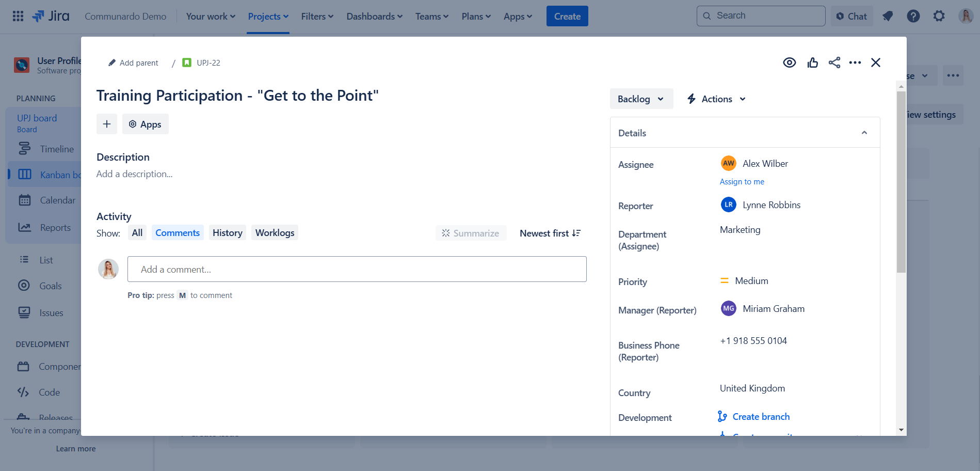Open the notifications icon in the top bar
The width and height of the screenshot is (980, 471).
click(x=888, y=16)
